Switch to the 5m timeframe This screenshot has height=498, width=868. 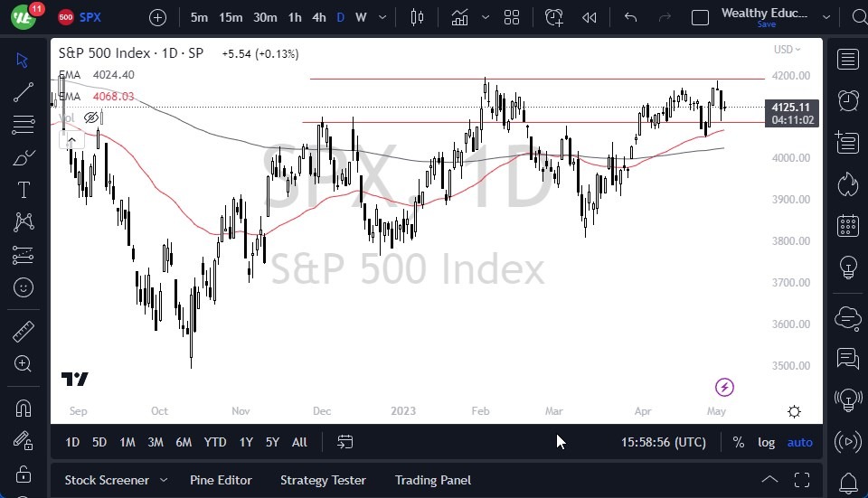pyautogui.click(x=199, y=17)
